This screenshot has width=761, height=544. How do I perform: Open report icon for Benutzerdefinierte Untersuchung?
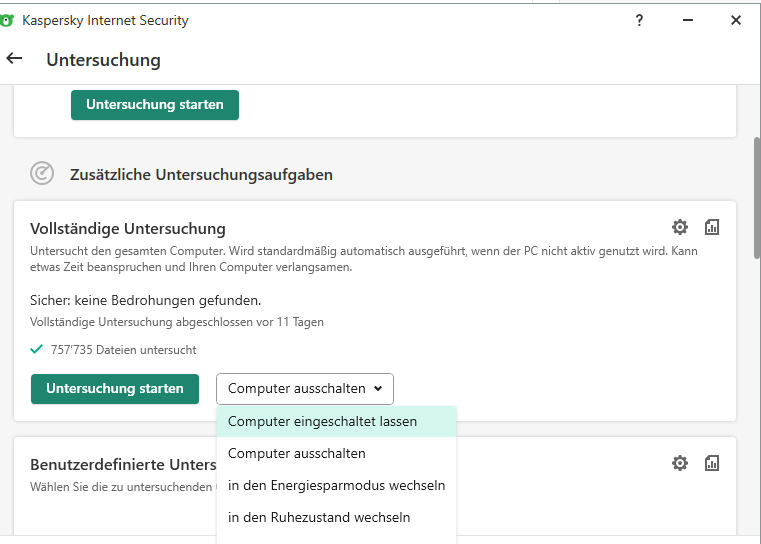click(712, 463)
